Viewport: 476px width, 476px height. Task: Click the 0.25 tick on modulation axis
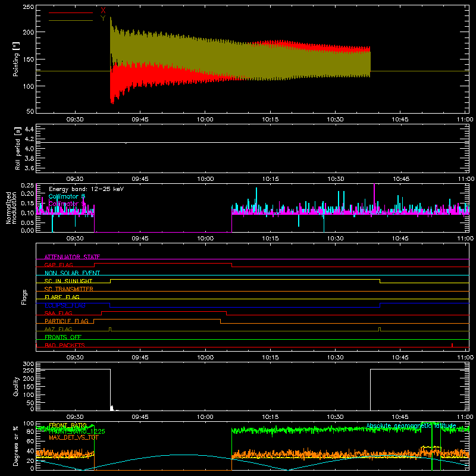28,185
